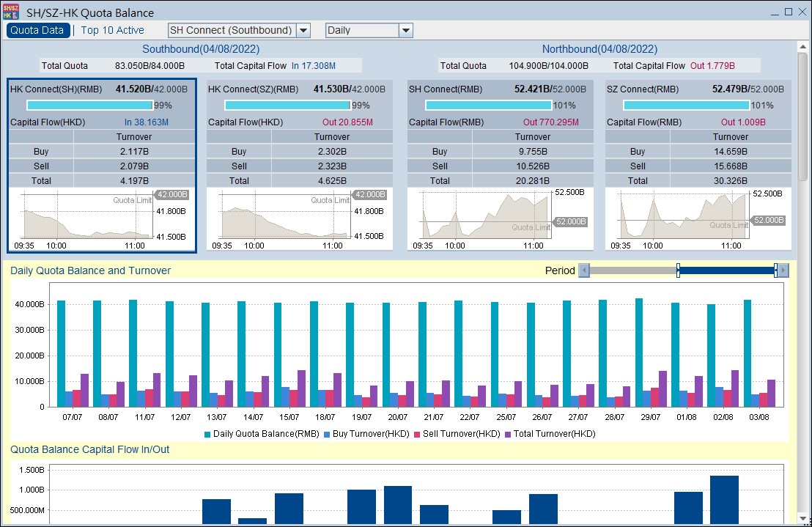The height and width of the screenshot is (527, 812).
Task: Click the scroll-up arrow on the vertical scrollbar
Action: (x=802, y=46)
